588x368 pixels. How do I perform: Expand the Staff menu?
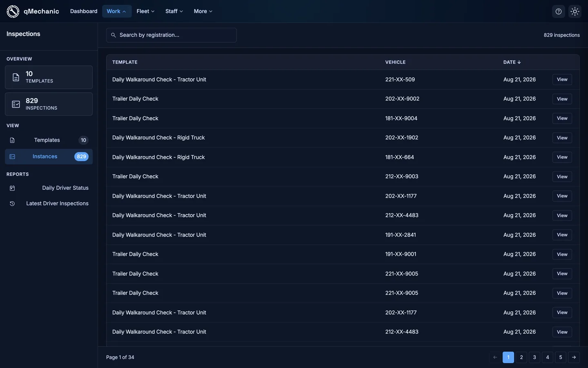(174, 11)
